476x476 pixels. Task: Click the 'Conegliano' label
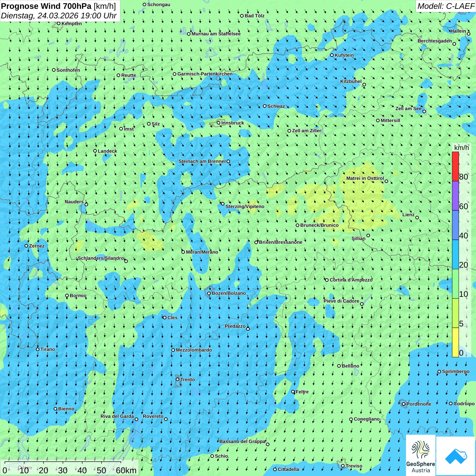tap(367, 419)
